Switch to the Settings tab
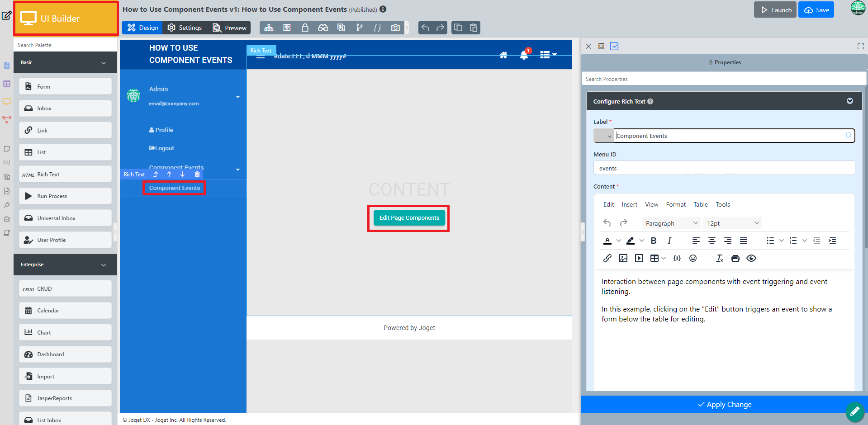 tap(185, 28)
